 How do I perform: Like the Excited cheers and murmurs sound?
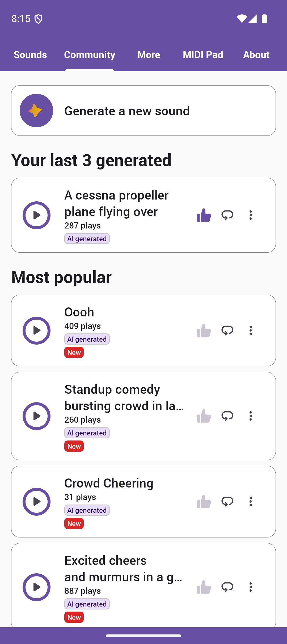point(204,587)
